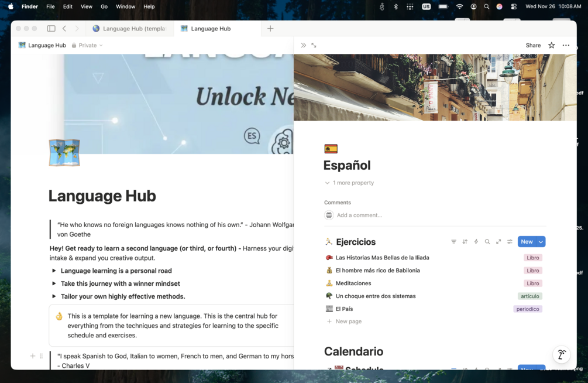Open Control Center in menu bar
Viewport: 588px width, 383px height.
click(514, 6)
